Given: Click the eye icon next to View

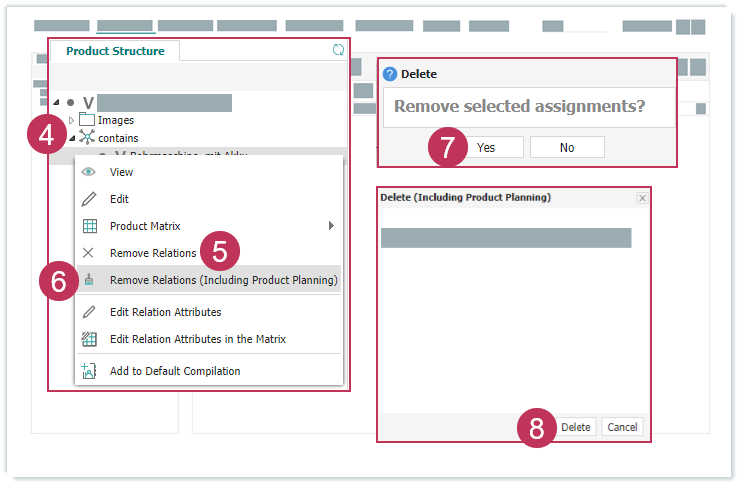Looking at the screenshot, I should pyautogui.click(x=89, y=172).
